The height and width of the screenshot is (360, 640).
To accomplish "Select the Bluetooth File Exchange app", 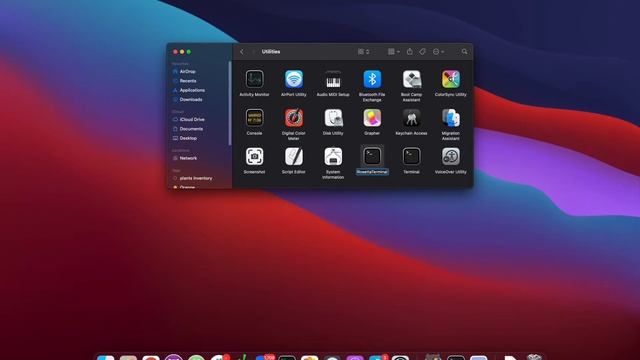I will pos(372,79).
